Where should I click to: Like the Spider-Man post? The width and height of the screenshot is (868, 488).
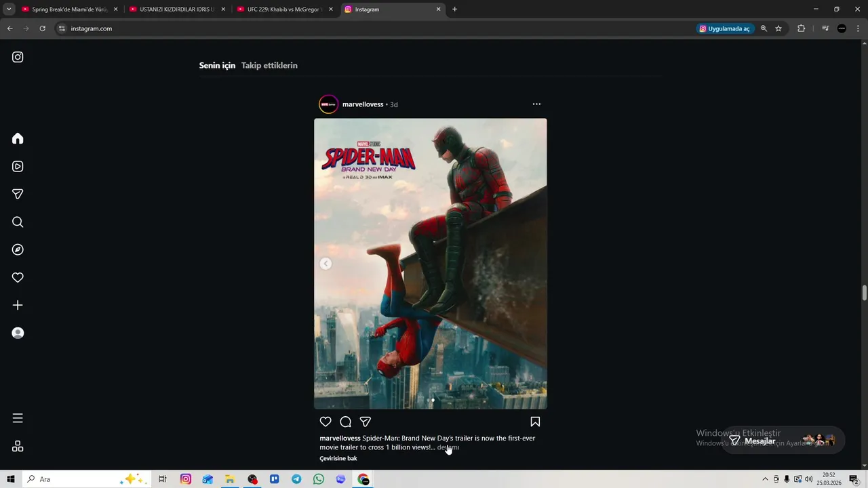tap(325, 422)
